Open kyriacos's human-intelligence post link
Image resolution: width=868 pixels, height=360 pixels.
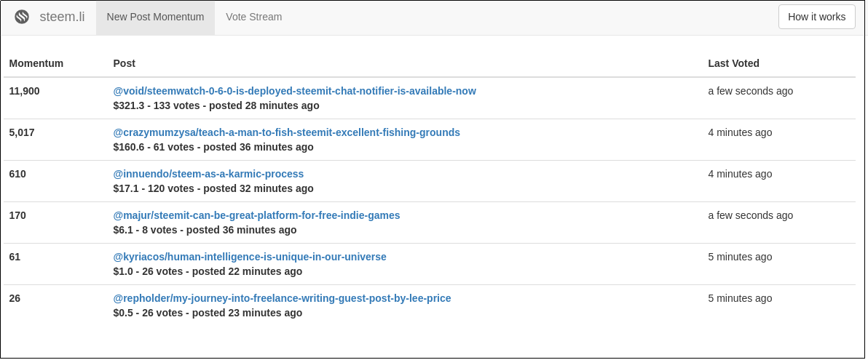coord(250,257)
